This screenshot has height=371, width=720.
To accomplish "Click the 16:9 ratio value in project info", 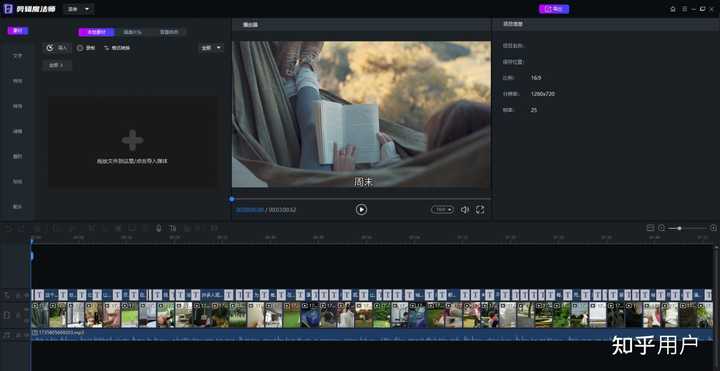I will (x=536, y=78).
